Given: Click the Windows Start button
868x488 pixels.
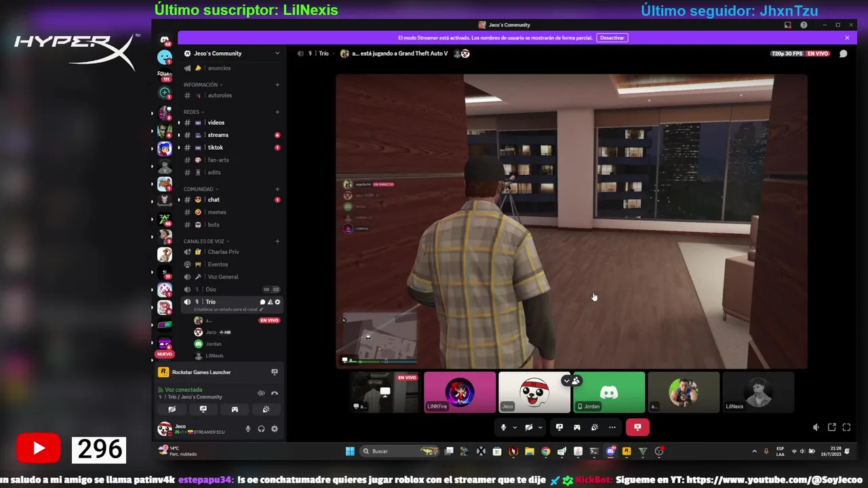Looking at the screenshot, I should [x=350, y=451].
